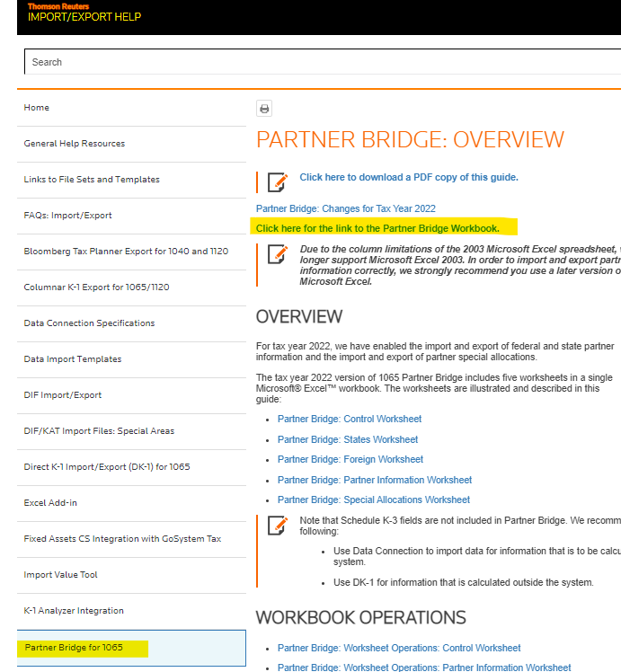The width and height of the screenshot is (621, 672).
Task: Open Worksheet Operations: Control Worksheet link
Action: tap(399, 648)
